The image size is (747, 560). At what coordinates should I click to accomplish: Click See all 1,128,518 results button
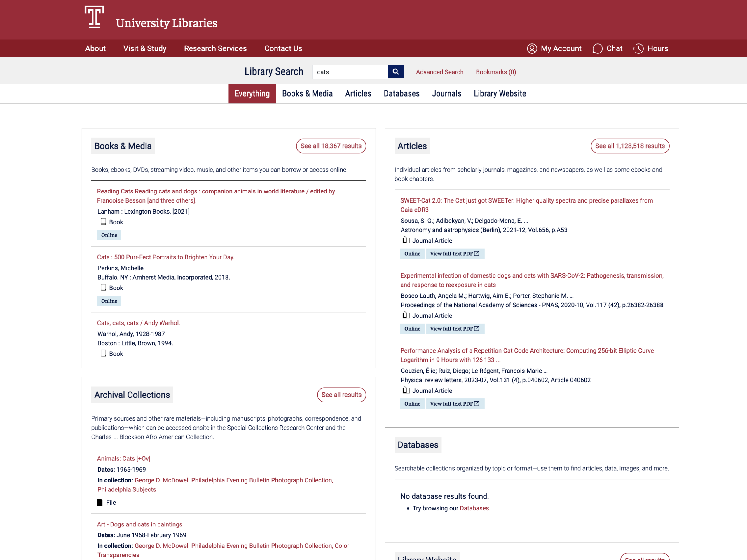coord(629,146)
